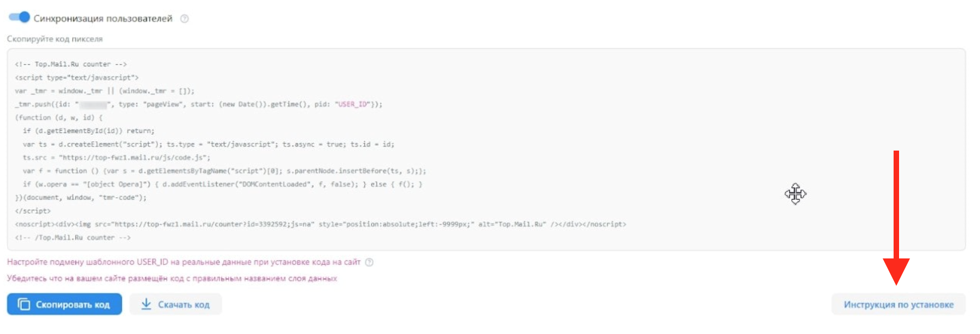Image resolution: width=980 pixels, height=334 pixels.
Task: Open Инструкция по установке
Action: pyautogui.click(x=898, y=304)
